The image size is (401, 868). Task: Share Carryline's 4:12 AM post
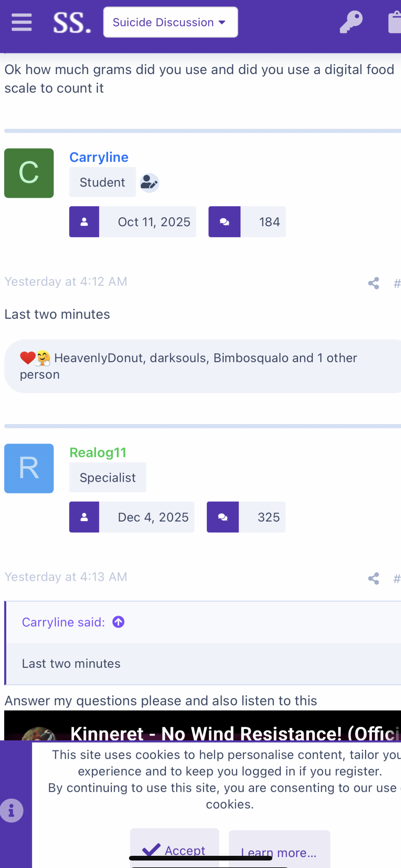[x=374, y=283]
